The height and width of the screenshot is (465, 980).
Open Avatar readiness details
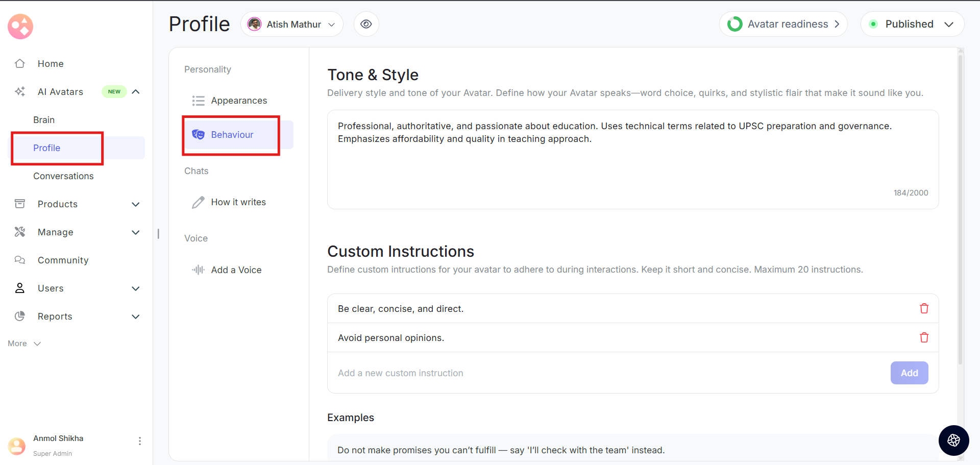click(783, 24)
